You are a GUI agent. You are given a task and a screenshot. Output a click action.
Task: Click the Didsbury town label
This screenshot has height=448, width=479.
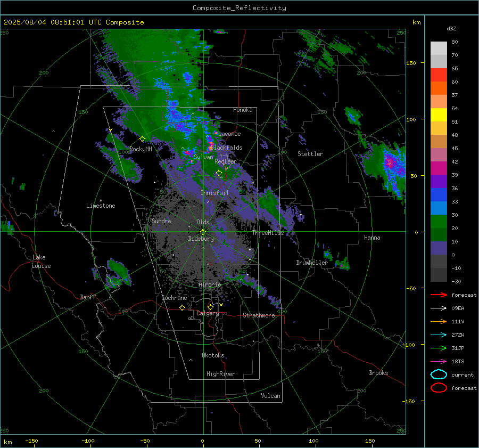pyautogui.click(x=201, y=239)
